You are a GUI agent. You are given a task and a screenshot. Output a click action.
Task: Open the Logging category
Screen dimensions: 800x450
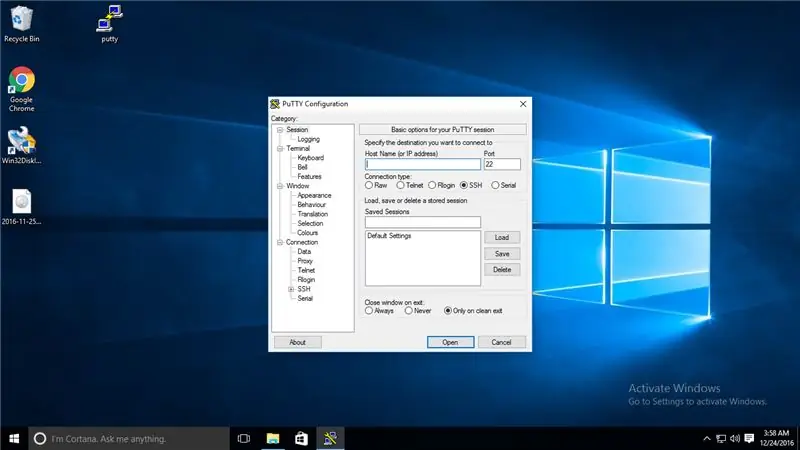[x=309, y=139]
